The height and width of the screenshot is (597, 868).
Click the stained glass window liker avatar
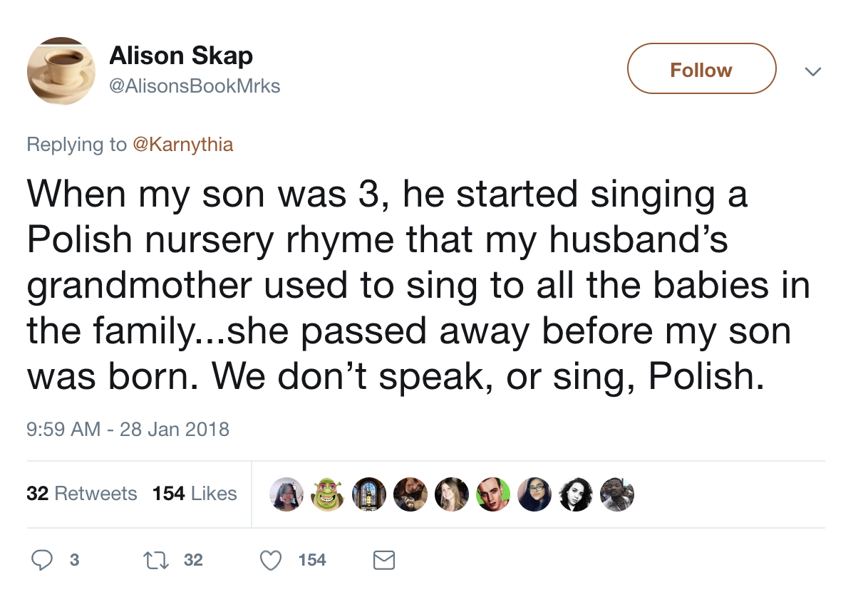tap(369, 494)
